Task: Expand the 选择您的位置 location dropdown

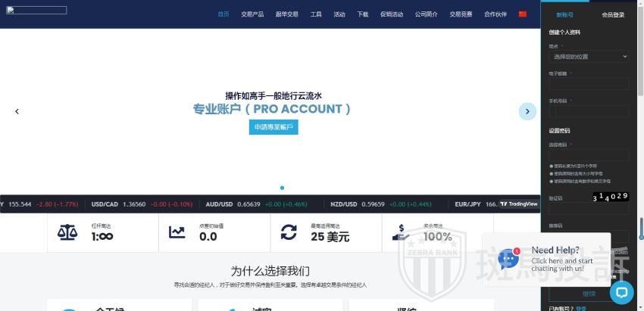Action: point(589,57)
